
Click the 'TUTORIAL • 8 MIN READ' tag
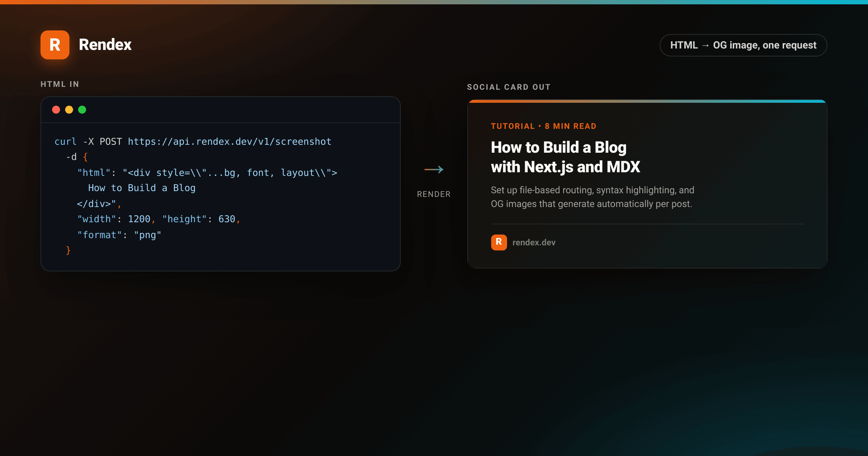[544, 126]
